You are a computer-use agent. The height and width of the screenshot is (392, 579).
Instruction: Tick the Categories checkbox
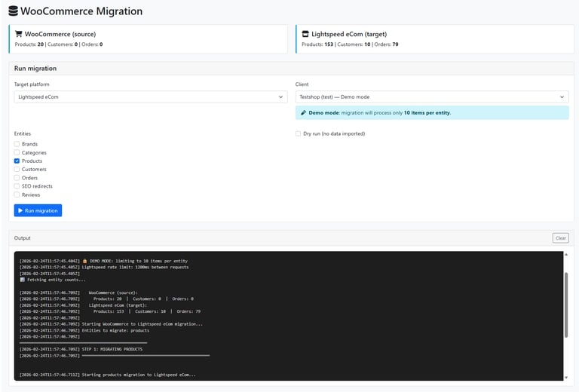[x=17, y=152]
